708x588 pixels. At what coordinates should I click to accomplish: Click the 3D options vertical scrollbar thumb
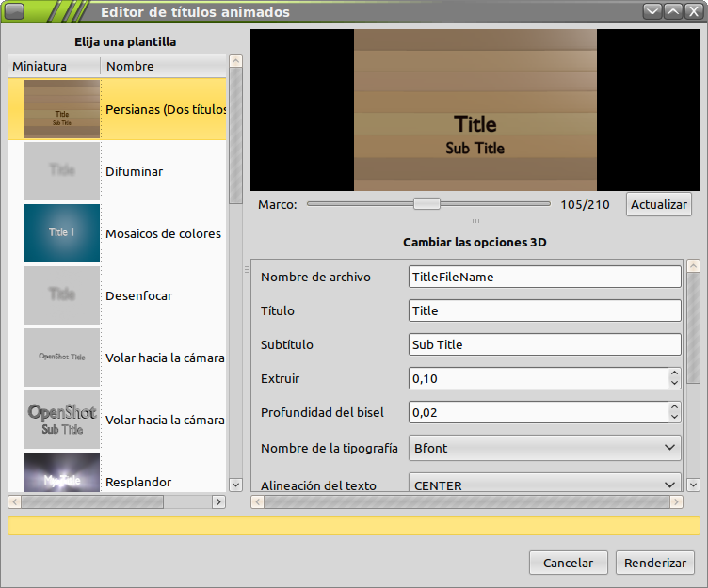click(x=694, y=328)
